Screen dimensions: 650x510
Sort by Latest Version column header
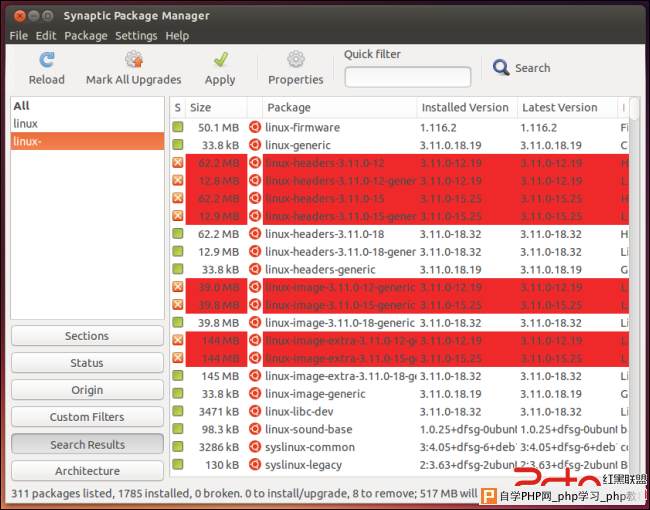[x=567, y=107]
